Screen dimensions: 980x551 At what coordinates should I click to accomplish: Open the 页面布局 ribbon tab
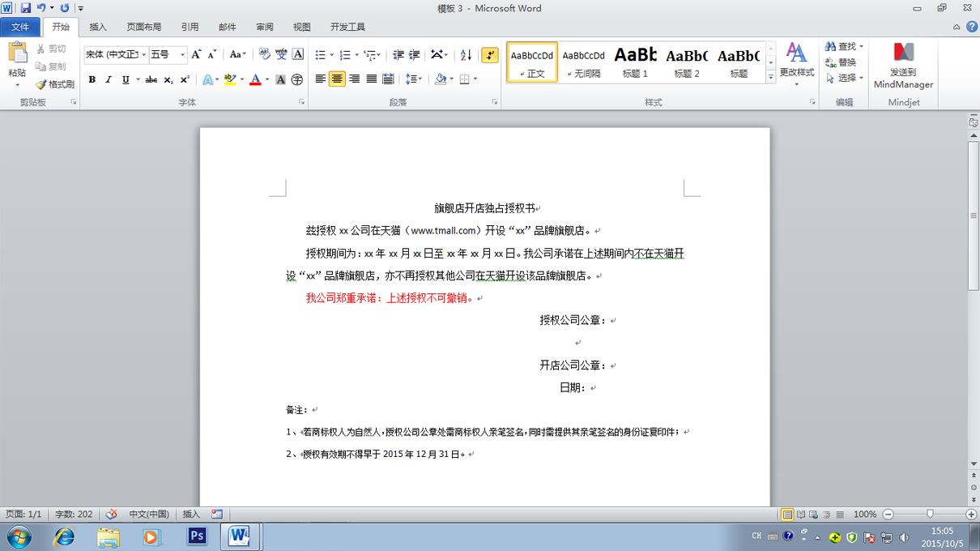[x=144, y=27]
